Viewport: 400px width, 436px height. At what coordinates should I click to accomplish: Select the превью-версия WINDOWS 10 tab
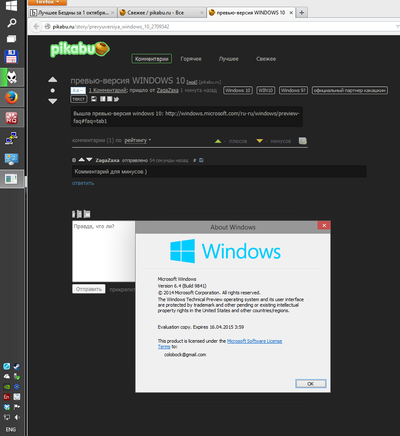pos(251,13)
